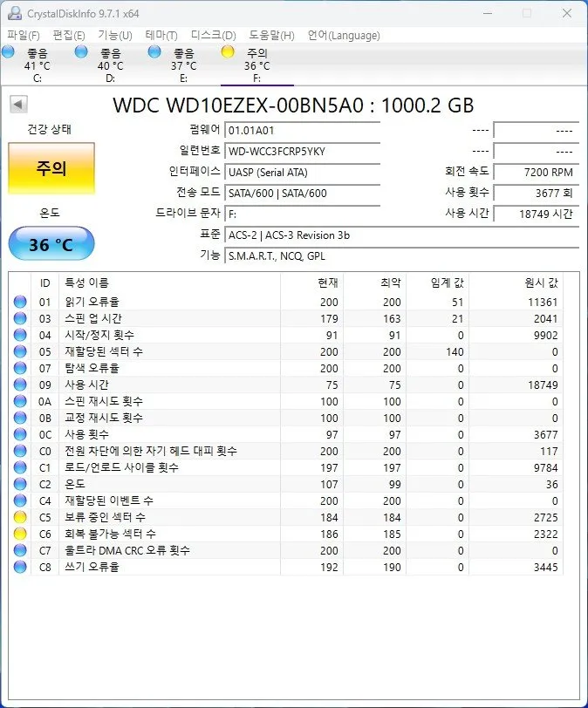Click the disk title WDC WD10EZEX-00BN5A0

[x=238, y=106]
